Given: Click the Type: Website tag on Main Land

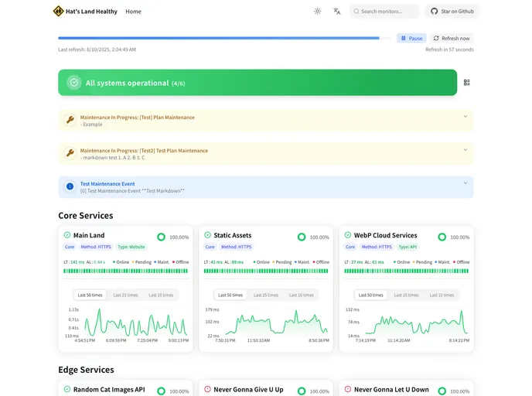Looking at the screenshot, I should [x=131, y=247].
